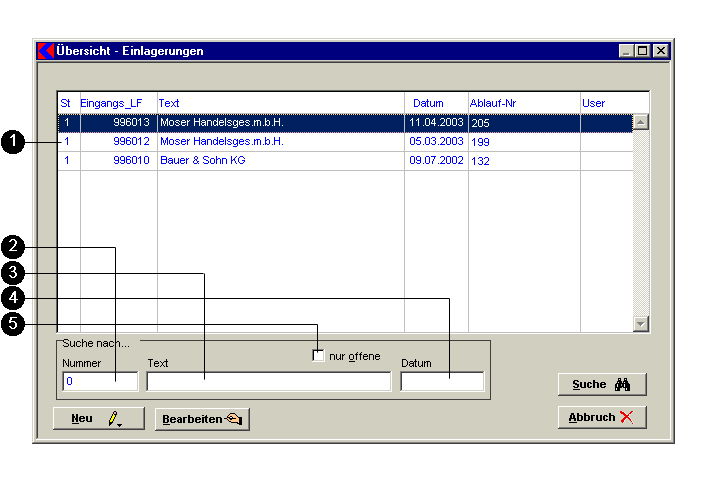This screenshot has width=709, height=482.
Task: Sort by the Datum column header
Action: 428,103
